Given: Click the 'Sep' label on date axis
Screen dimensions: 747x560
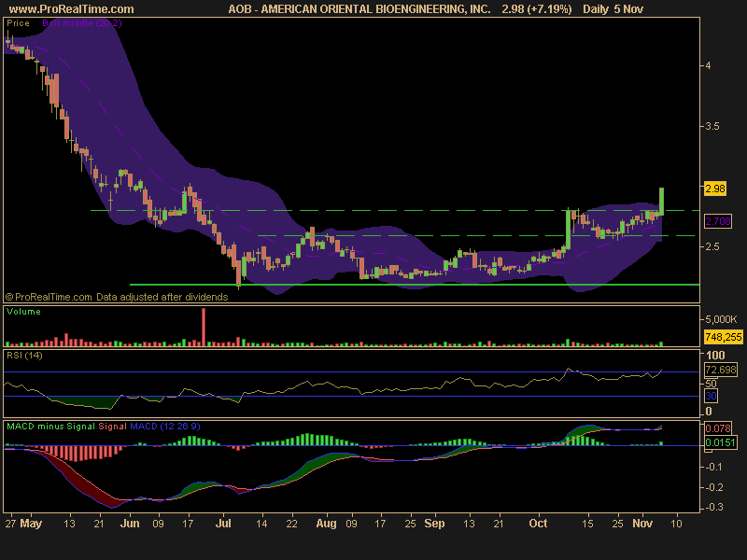Looking at the screenshot, I should [434, 524].
